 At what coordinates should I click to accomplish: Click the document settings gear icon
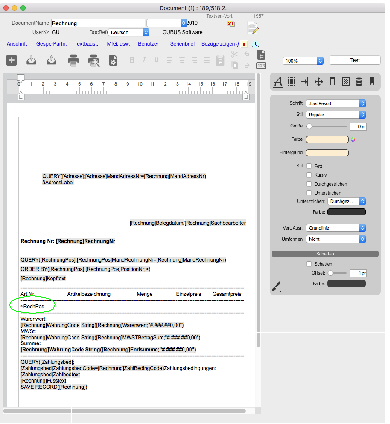tap(113, 61)
